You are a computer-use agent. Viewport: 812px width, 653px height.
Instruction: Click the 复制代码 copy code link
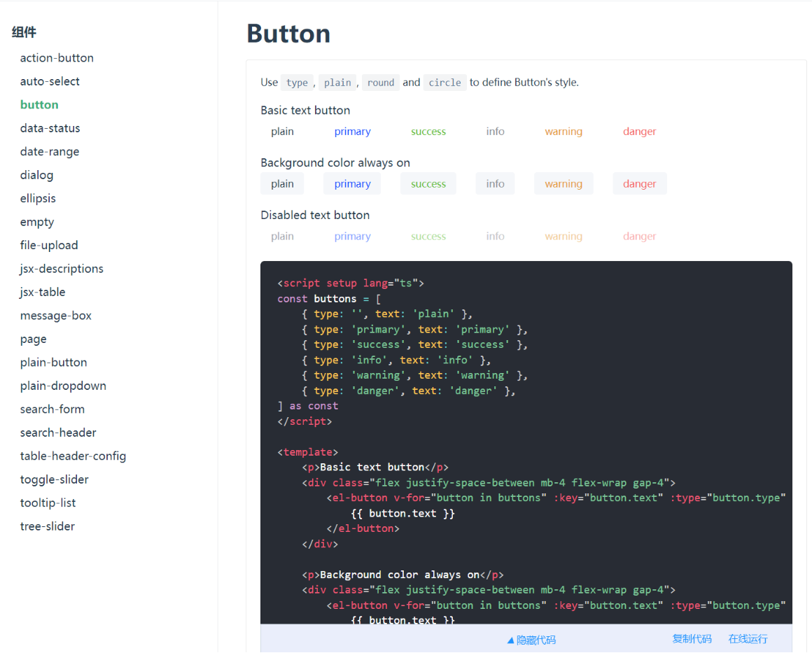(692, 638)
